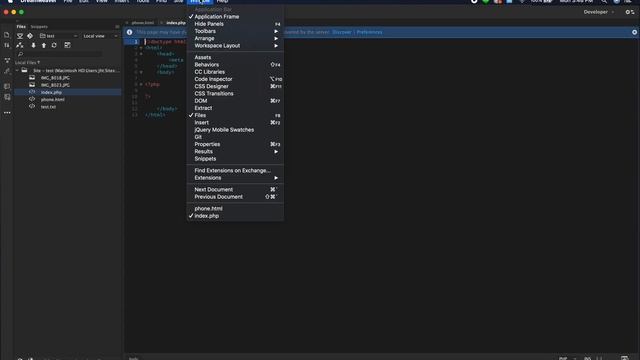
Task: Click the image icon beside IMG_8118.JPG
Action: coord(32,78)
